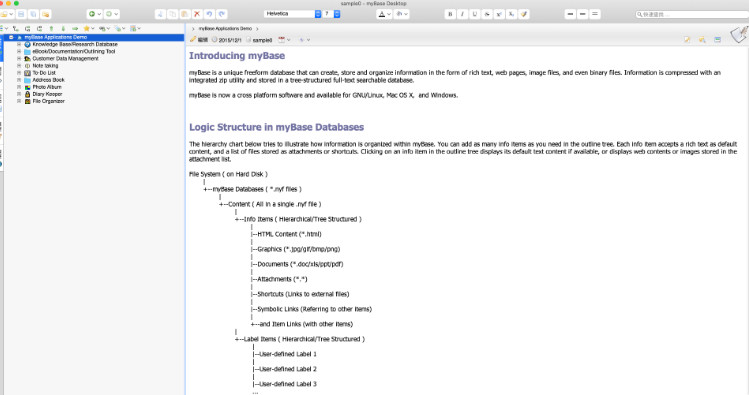Click the Photo Album colorful icon
This screenshot has width=749, height=395.
[x=27, y=87]
